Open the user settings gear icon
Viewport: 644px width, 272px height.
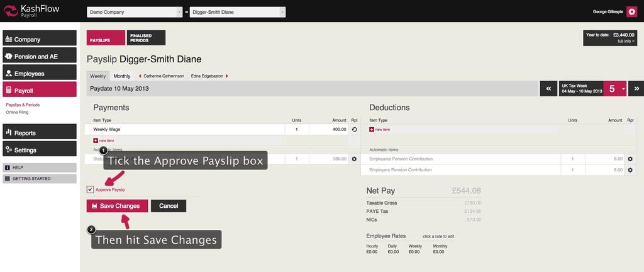point(632,11)
